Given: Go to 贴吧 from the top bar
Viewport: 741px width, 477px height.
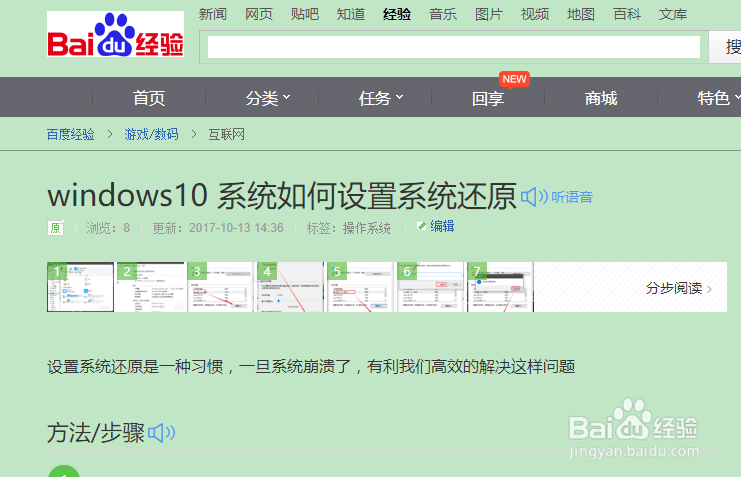Looking at the screenshot, I should (304, 14).
